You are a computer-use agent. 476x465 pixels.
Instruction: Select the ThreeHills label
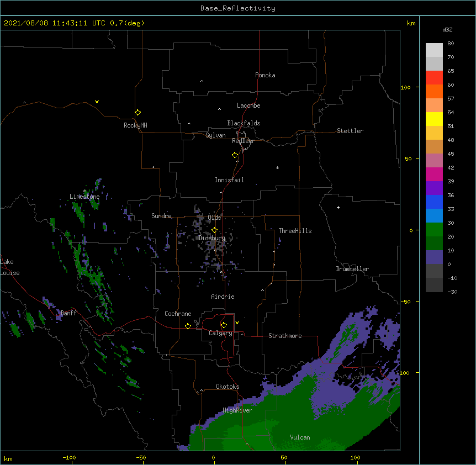point(295,231)
